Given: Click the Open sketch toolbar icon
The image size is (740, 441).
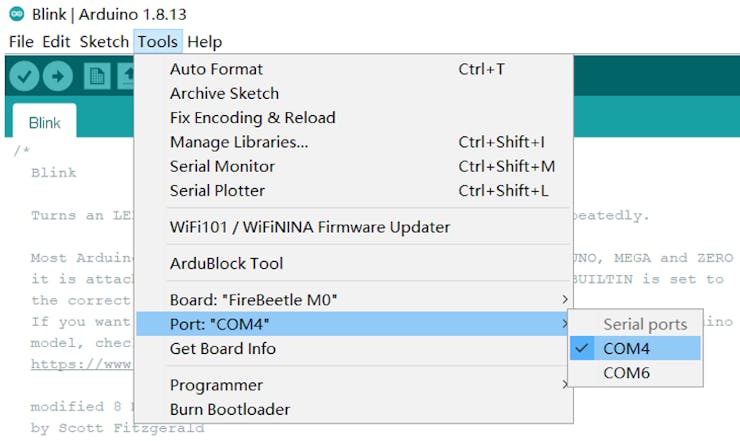Looking at the screenshot, I should click(127, 75).
